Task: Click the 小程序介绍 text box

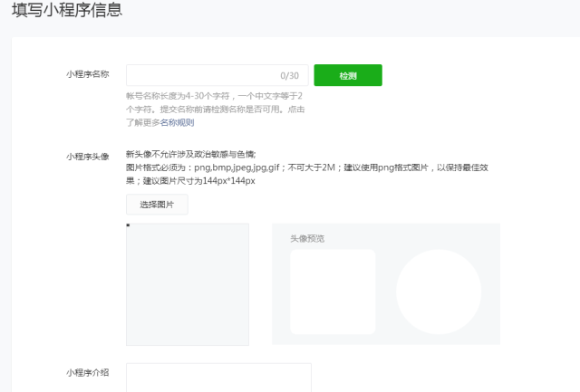Action: [x=218, y=378]
